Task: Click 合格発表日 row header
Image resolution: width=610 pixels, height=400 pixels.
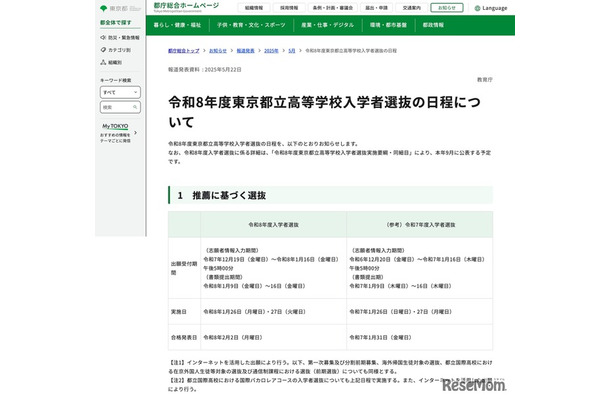Action: click(x=184, y=337)
